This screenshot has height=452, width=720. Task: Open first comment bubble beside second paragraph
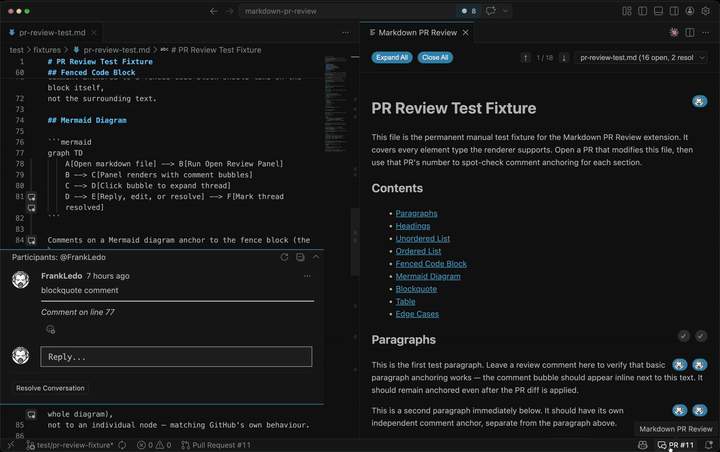680,410
